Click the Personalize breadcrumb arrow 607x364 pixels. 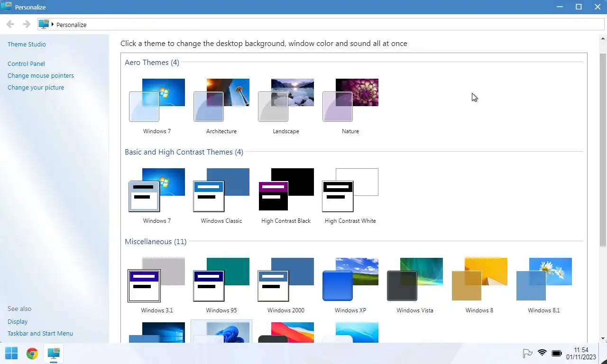53,24
